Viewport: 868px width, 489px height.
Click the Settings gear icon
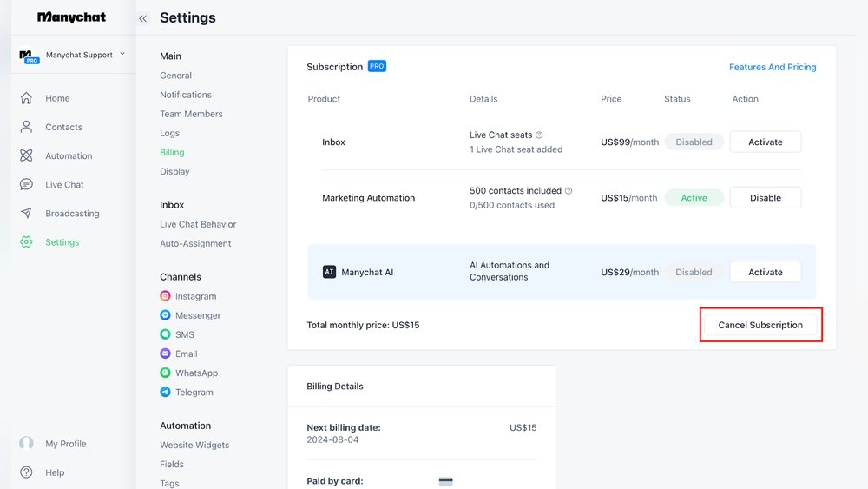coord(26,242)
